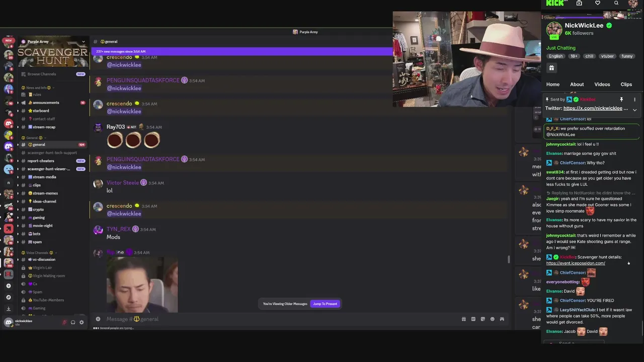The image size is (644, 362).
Task: Click the Discover servers compass icon
Action: pyautogui.click(x=9, y=297)
